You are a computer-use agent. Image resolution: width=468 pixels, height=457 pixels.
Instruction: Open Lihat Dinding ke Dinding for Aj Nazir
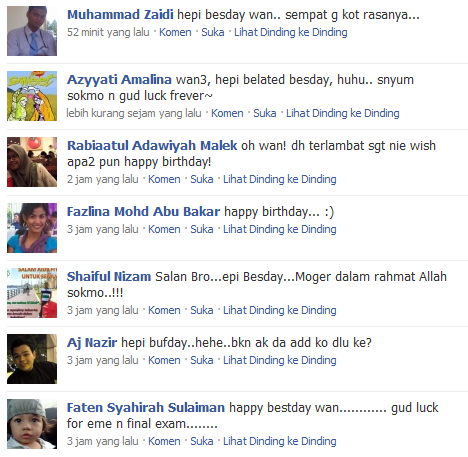280,360
